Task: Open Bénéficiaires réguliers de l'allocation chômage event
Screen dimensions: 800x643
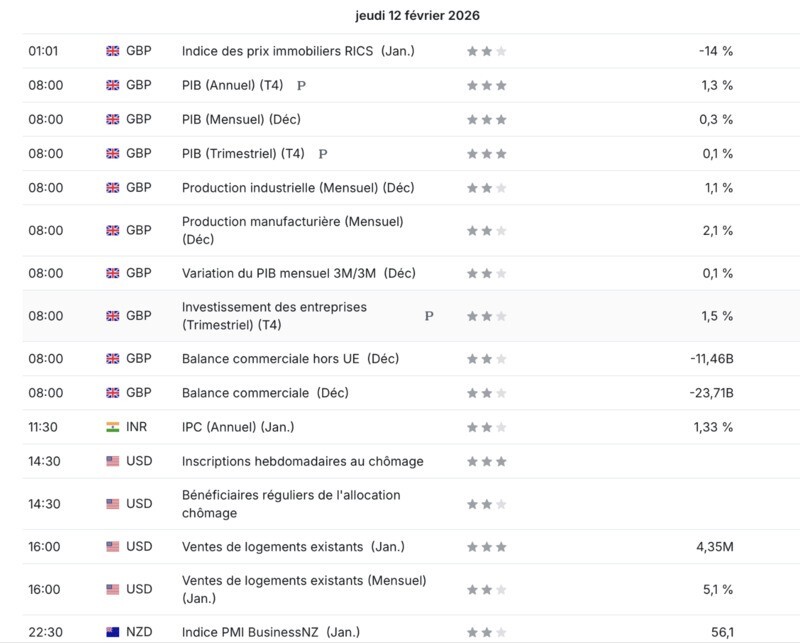Action: pyautogui.click(x=291, y=504)
